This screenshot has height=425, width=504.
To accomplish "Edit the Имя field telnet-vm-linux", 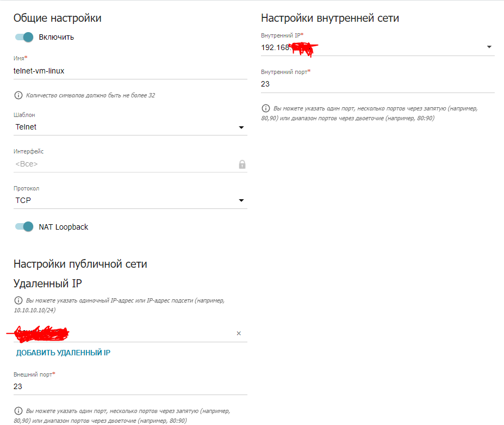I will point(130,71).
